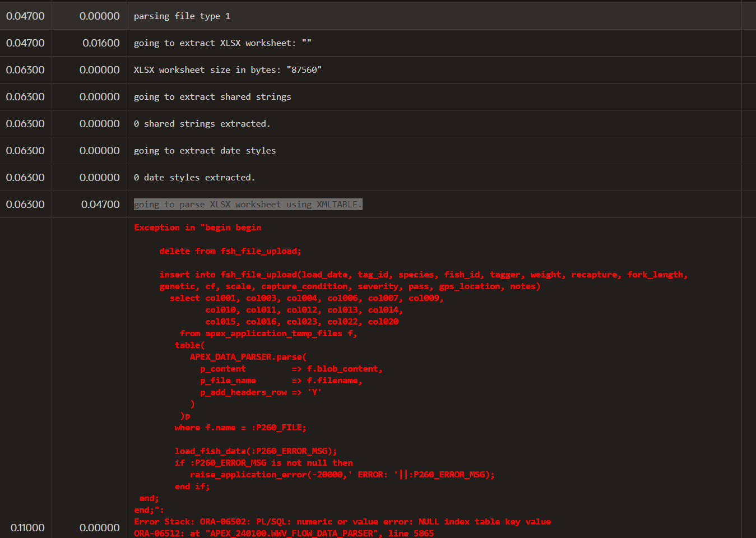756x538 pixels.
Task: Click the raise_application_error line
Action: click(x=342, y=475)
